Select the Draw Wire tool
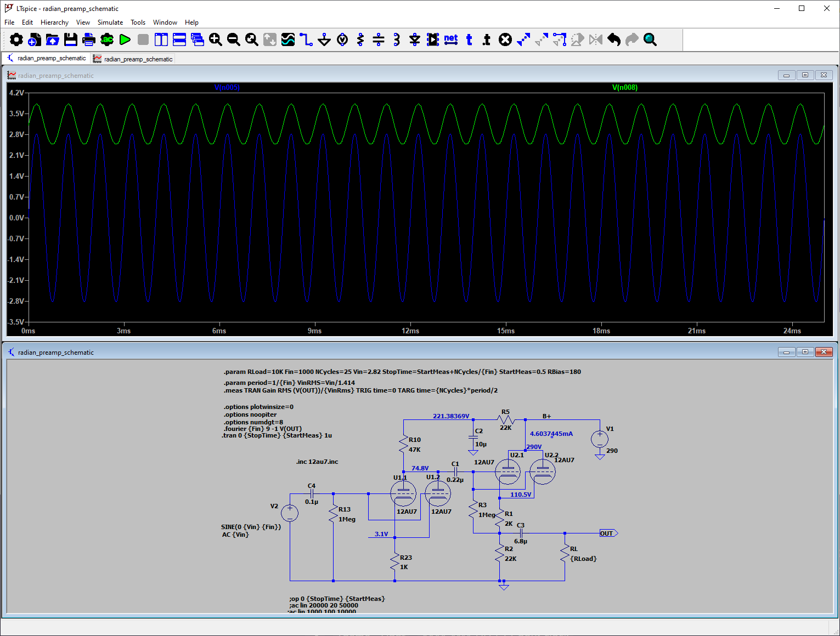Screen dimensions: 840x636 pos(306,39)
